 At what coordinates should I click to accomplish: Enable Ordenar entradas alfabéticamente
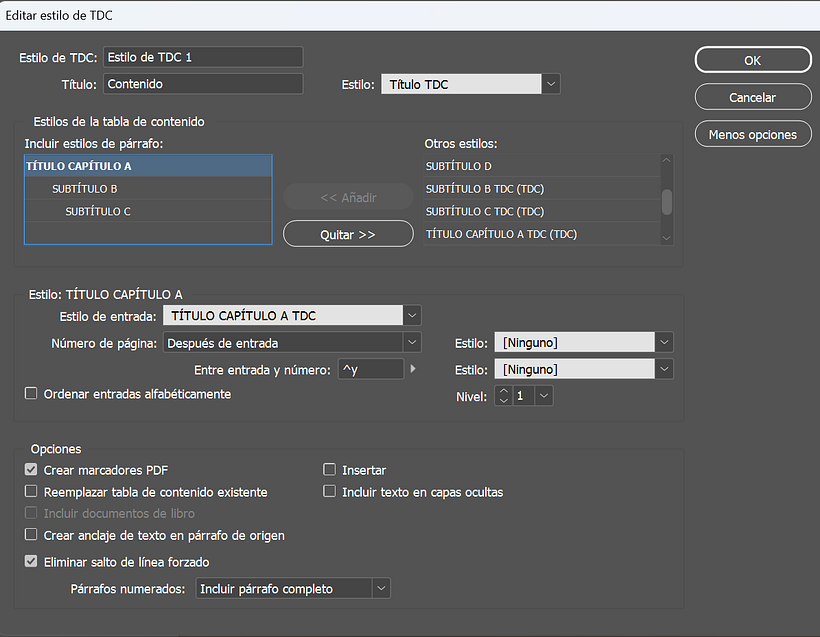[31, 393]
